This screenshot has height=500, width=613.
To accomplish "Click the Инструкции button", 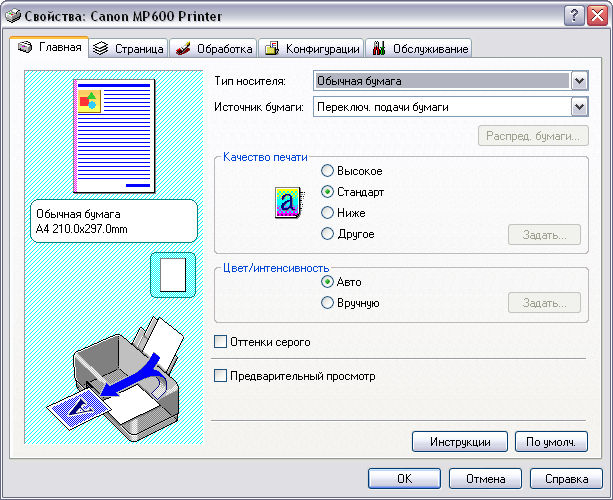I will click(x=460, y=441).
